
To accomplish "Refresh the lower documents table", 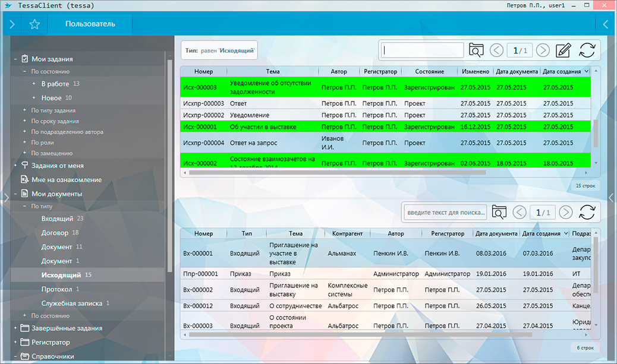I will click(x=587, y=212).
